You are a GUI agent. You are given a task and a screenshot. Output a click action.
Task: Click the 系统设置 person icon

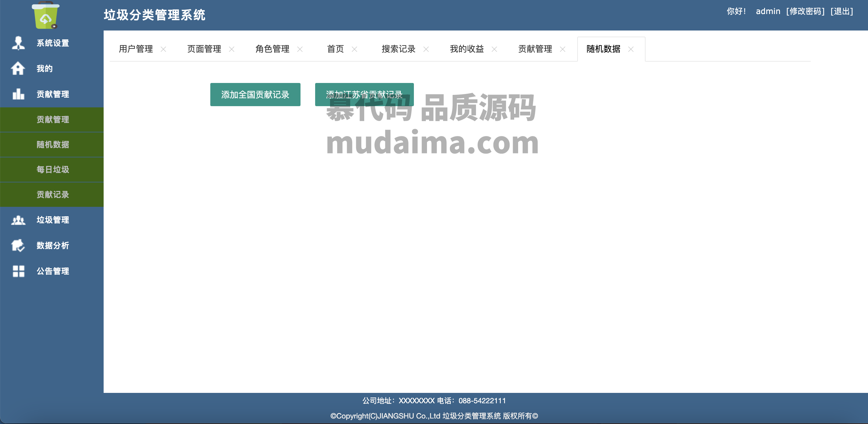point(18,43)
